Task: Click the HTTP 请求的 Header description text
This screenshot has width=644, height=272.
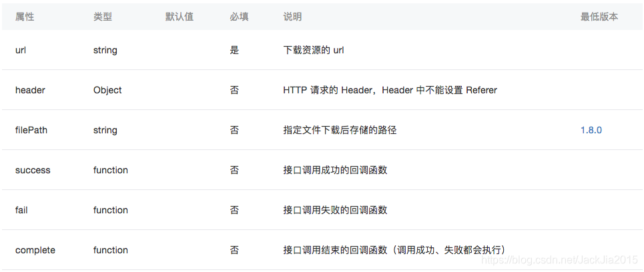Action: tap(390, 90)
